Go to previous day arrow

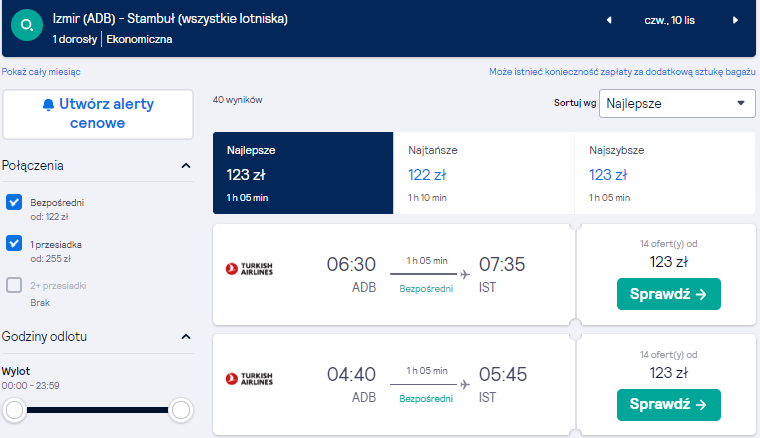tap(609, 20)
